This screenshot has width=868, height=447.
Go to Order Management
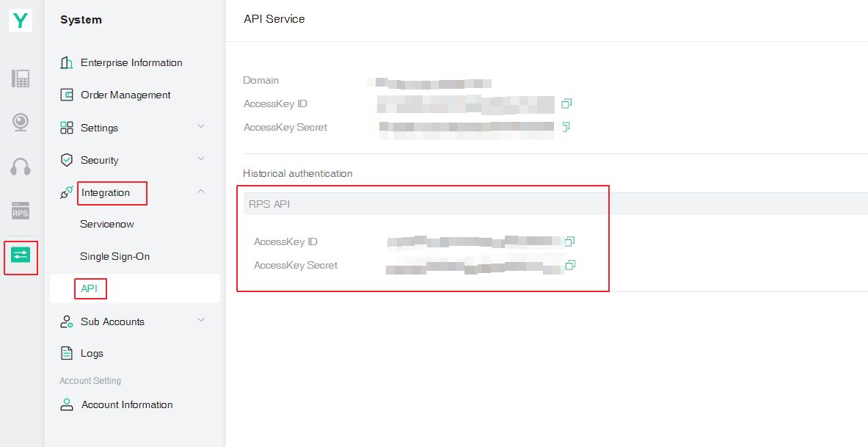click(x=125, y=95)
